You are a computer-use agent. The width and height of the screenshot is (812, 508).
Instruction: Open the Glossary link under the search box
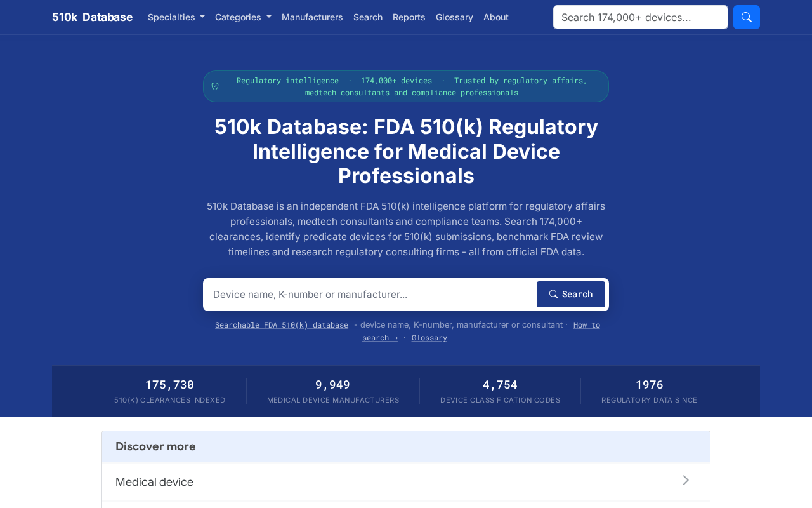[x=429, y=338]
